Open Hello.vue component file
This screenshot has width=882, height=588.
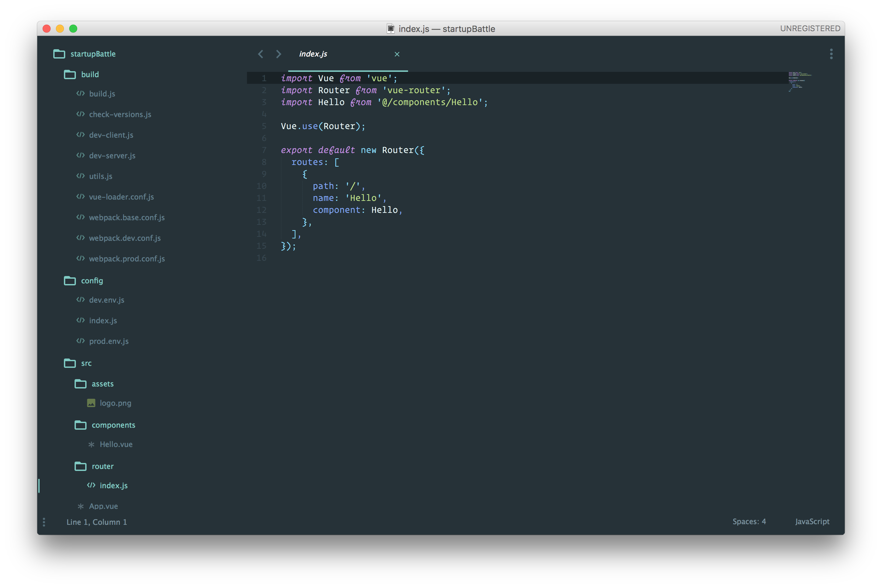click(x=116, y=444)
